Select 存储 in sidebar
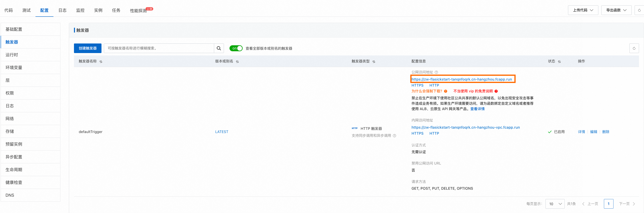Image resolution: width=644 pixels, height=213 pixels. point(31,131)
